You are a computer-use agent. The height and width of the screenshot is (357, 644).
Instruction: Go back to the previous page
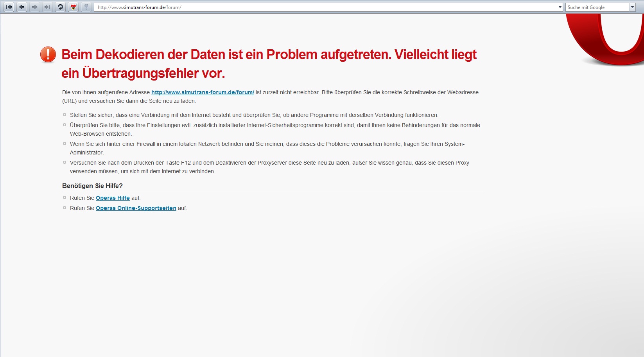tap(22, 7)
